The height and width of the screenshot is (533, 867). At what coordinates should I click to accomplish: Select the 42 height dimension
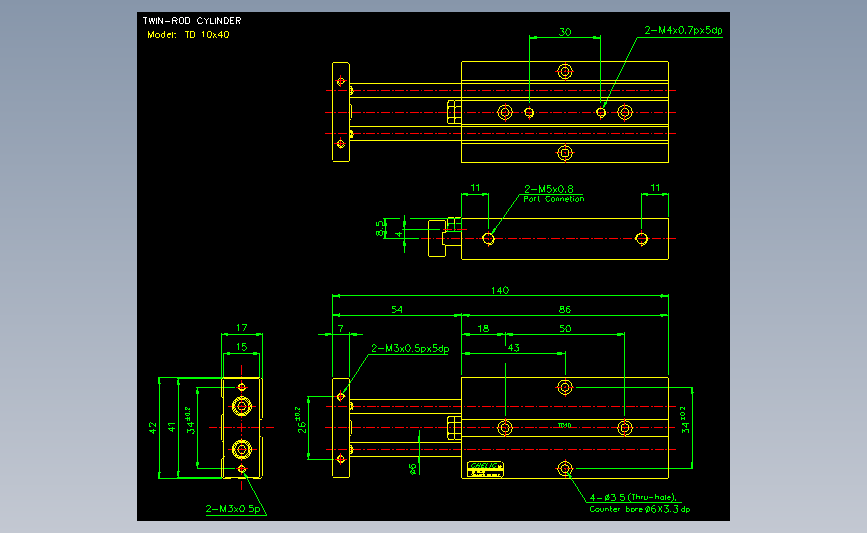tap(153, 427)
